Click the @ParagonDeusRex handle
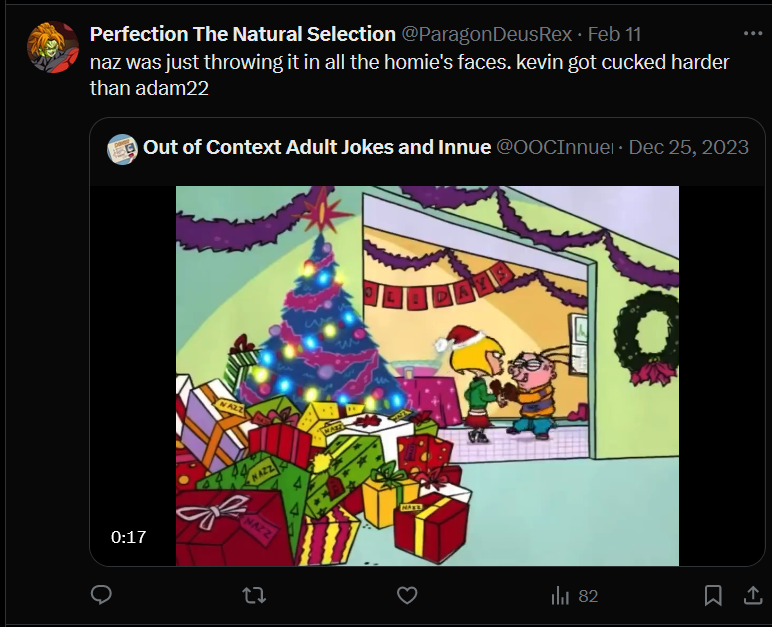Viewport: 772px width, 627px height. (486, 35)
